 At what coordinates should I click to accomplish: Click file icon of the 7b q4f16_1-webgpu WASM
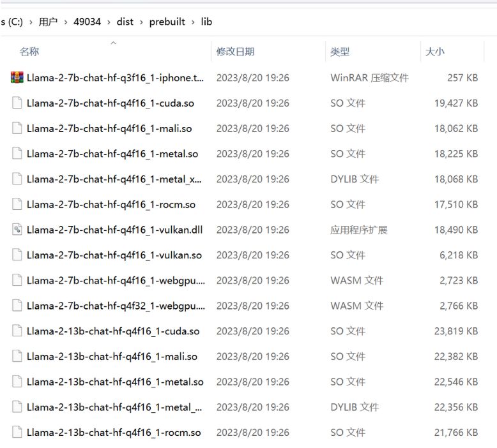coord(17,280)
